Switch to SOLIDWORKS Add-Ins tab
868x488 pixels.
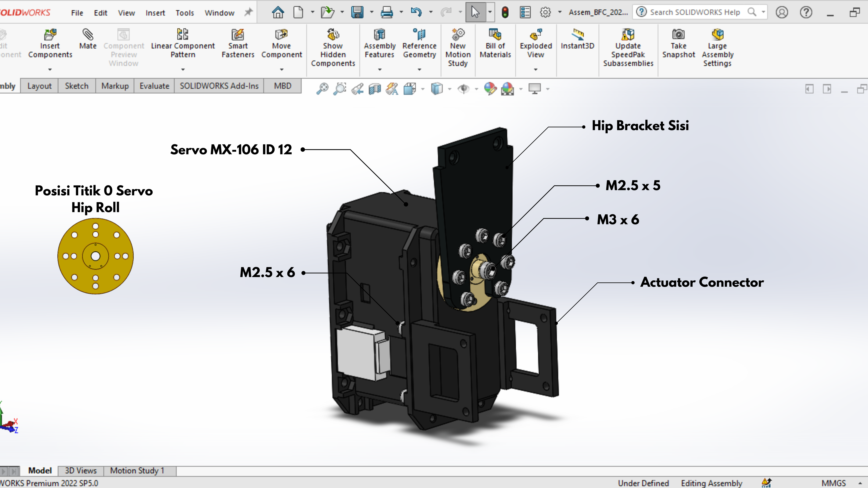[x=219, y=86]
